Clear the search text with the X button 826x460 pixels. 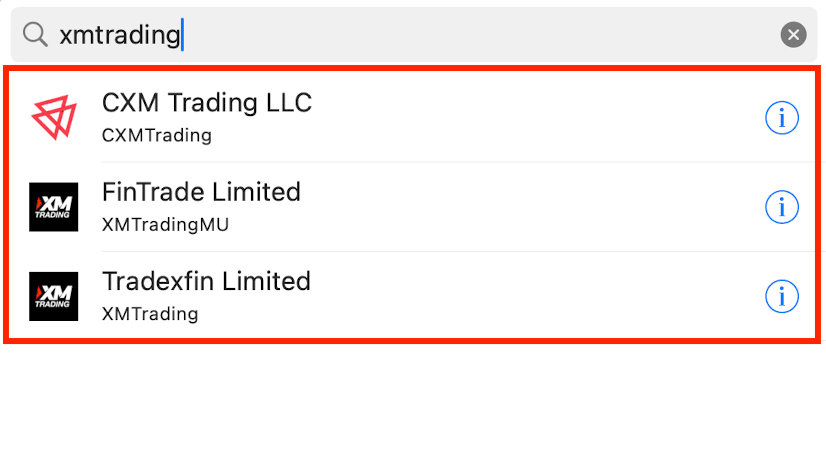793,35
